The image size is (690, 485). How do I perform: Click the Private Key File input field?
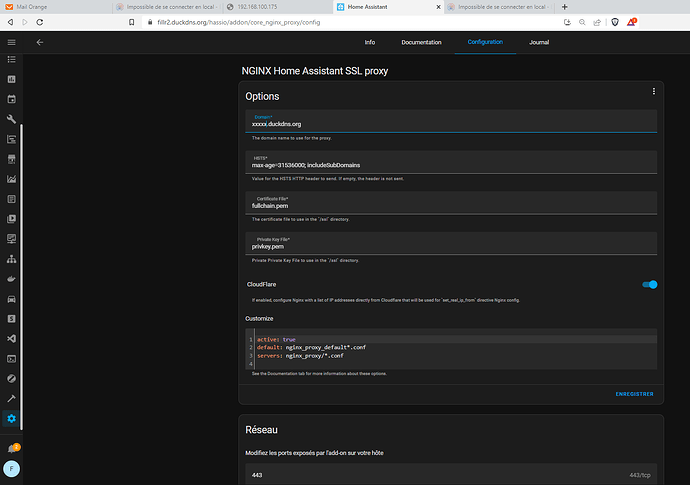tap(451, 243)
